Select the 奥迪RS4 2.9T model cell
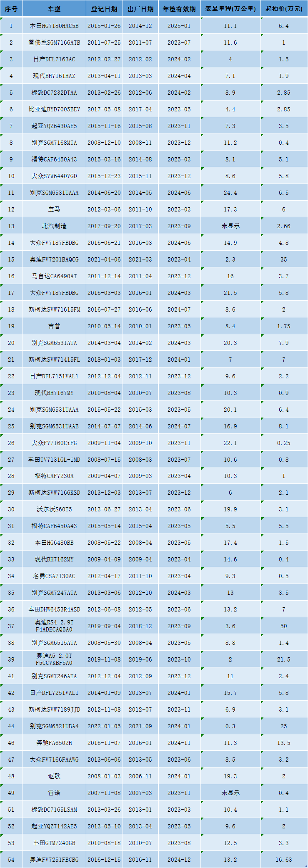This screenshot has height=868, width=308. pos(54,626)
